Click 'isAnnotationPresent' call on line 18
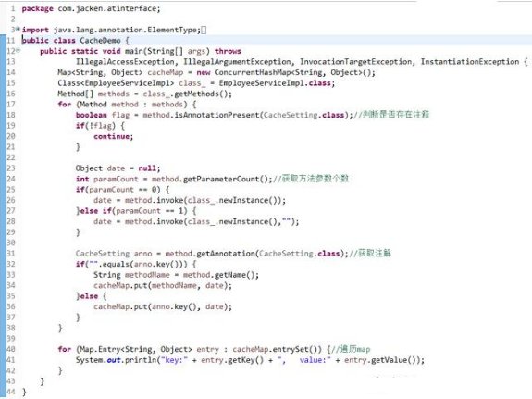This screenshot has height=399, width=532. 217,115
